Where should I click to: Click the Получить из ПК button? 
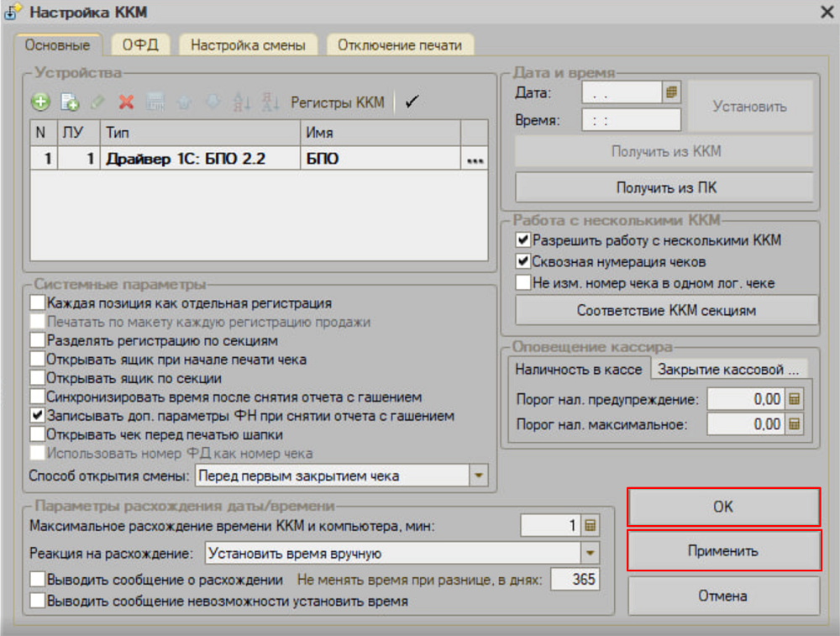664,187
